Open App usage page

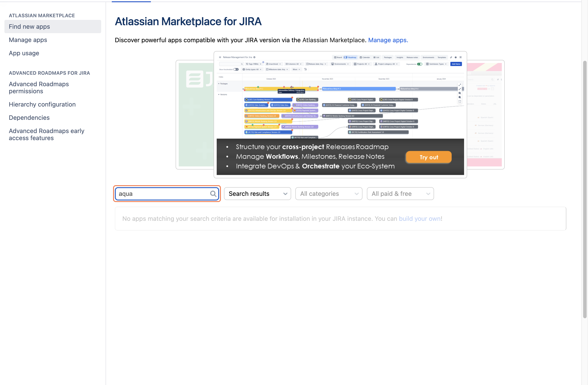(24, 53)
